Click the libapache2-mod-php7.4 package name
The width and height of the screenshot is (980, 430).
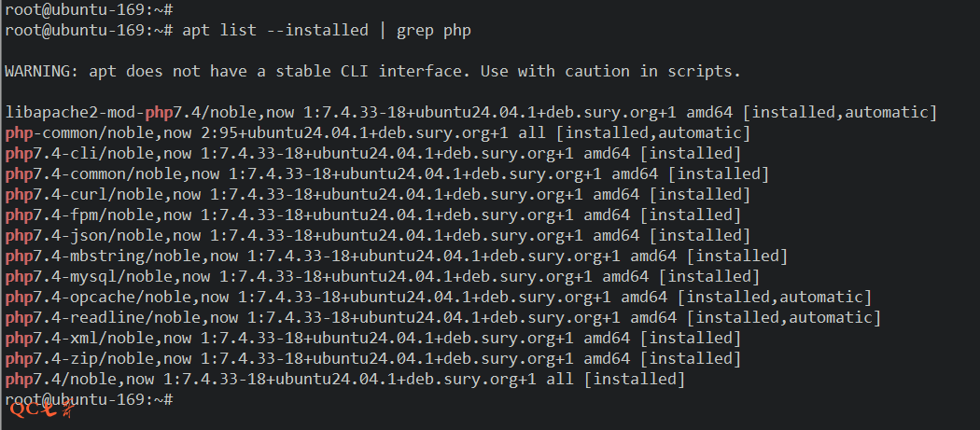coord(98,112)
